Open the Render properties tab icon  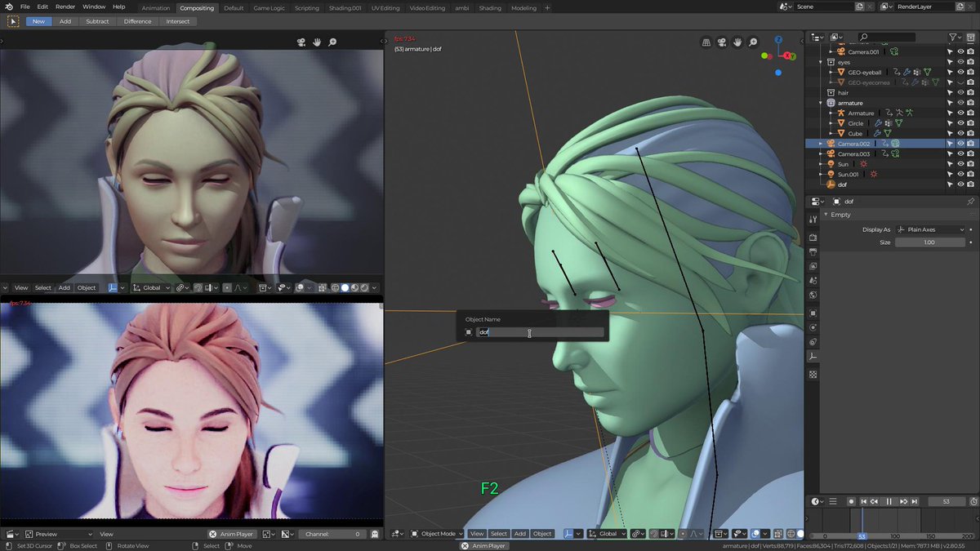813,237
